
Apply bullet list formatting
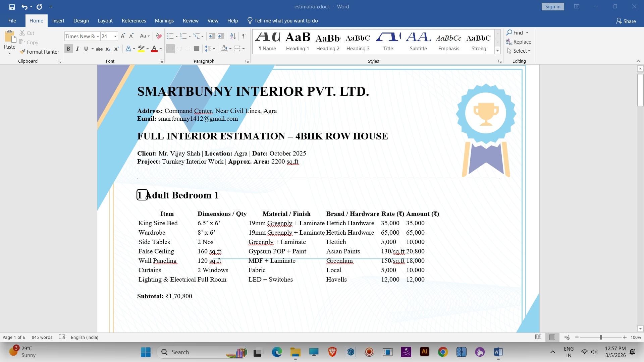(x=170, y=36)
